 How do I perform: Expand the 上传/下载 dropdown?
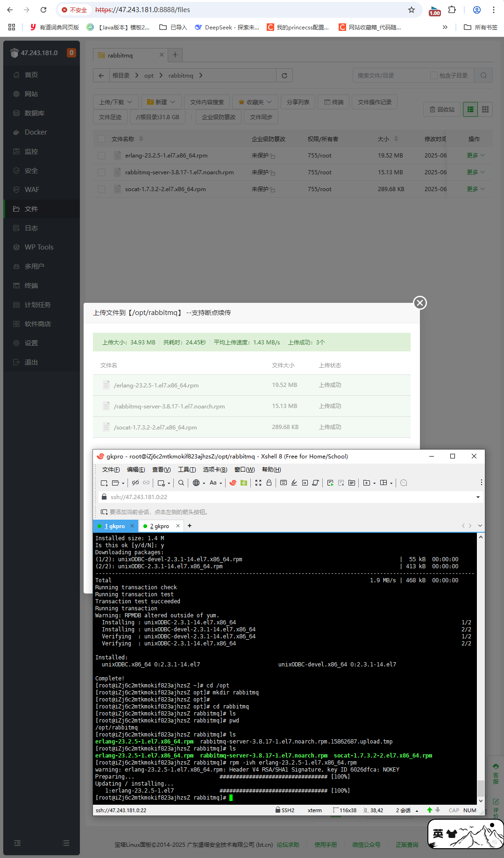(x=116, y=102)
